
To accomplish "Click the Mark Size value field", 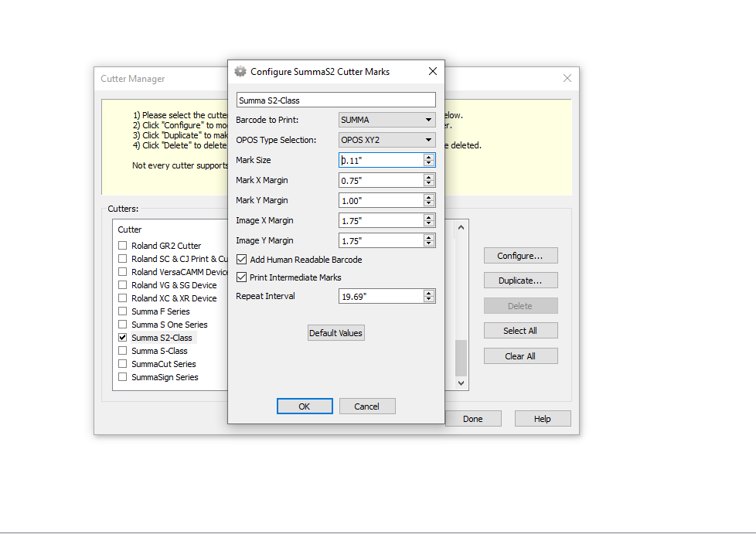I will click(x=381, y=160).
